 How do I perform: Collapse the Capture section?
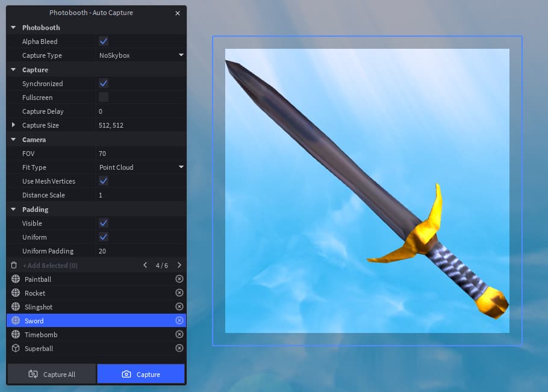click(x=13, y=69)
